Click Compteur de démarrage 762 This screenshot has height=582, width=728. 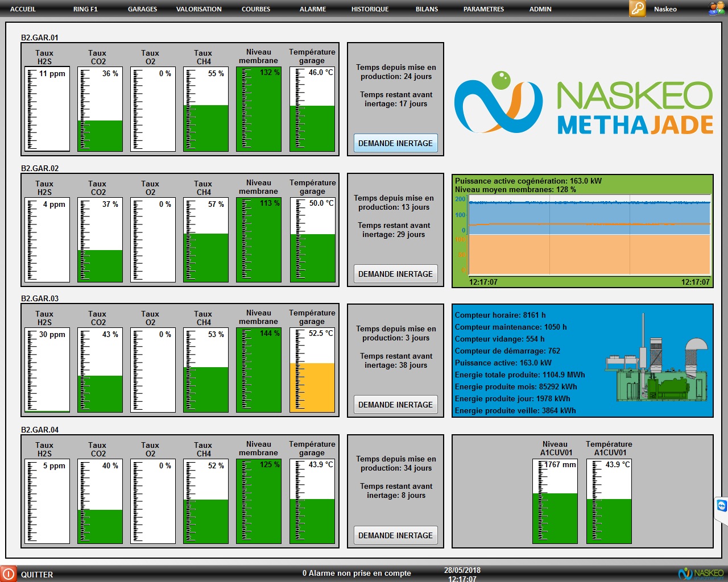tap(507, 351)
